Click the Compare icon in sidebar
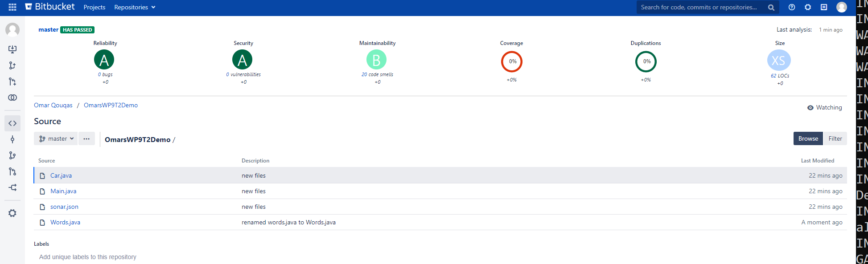 (x=12, y=97)
